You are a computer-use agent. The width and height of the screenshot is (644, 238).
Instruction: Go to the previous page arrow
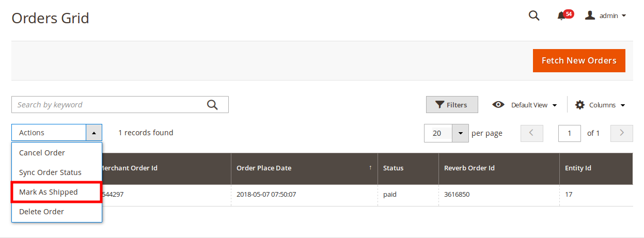coord(532,133)
